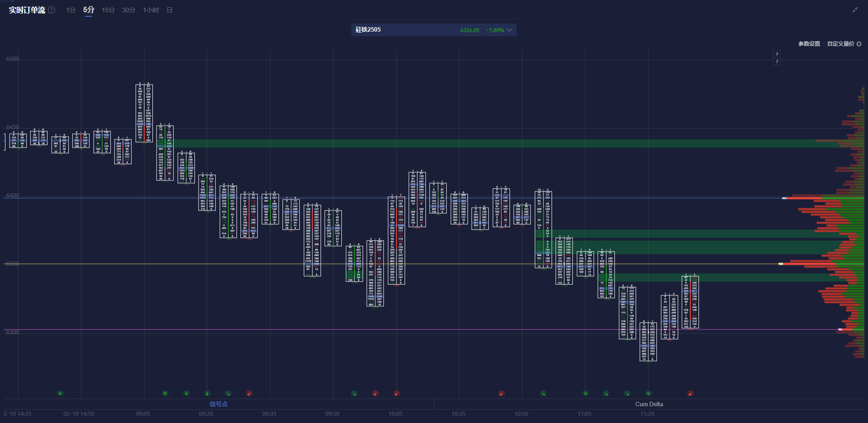Image resolution: width=868 pixels, height=423 pixels.
Task: Select the 1分 timeframe tab
Action: tap(71, 10)
